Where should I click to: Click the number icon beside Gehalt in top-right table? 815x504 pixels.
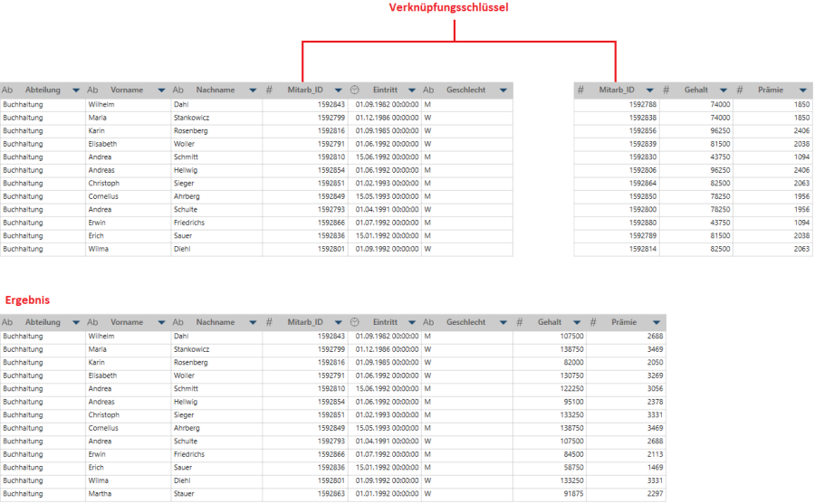pos(666,90)
